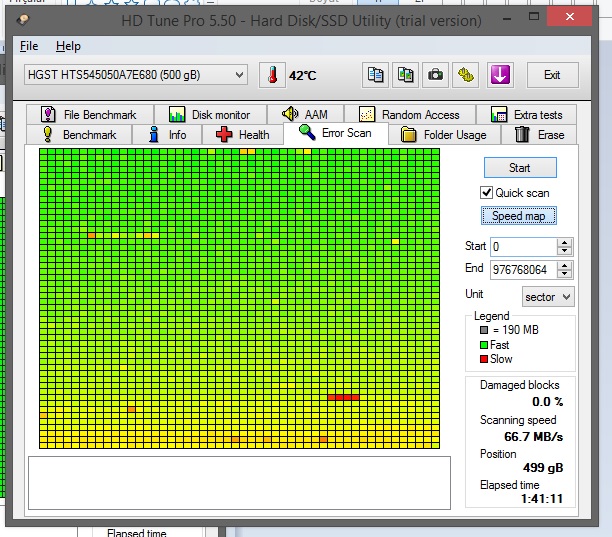Click the empty scan log box
Image resolution: width=612 pixels, height=537 pixels.
coord(239,483)
